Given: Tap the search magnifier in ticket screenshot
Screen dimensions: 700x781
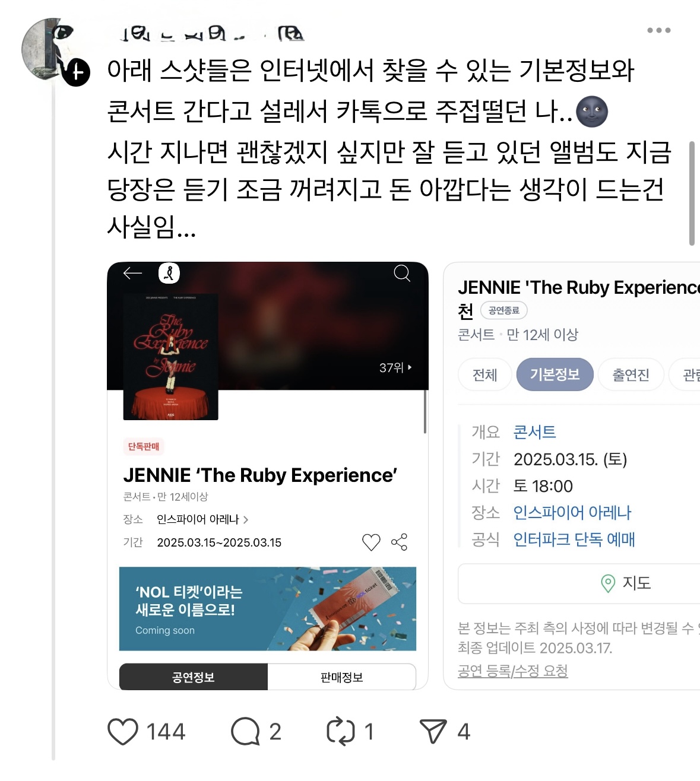Looking at the screenshot, I should (402, 273).
